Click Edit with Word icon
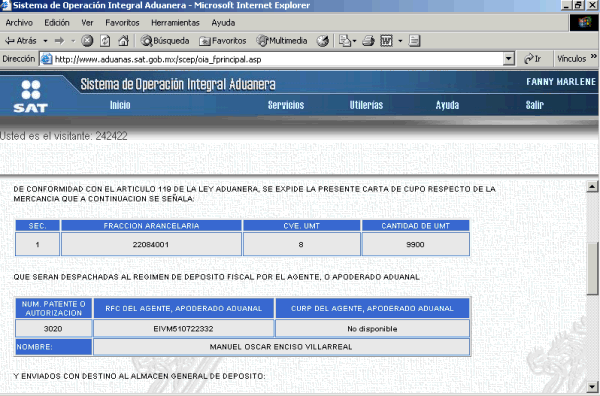600x396 pixels. point(386,41)
